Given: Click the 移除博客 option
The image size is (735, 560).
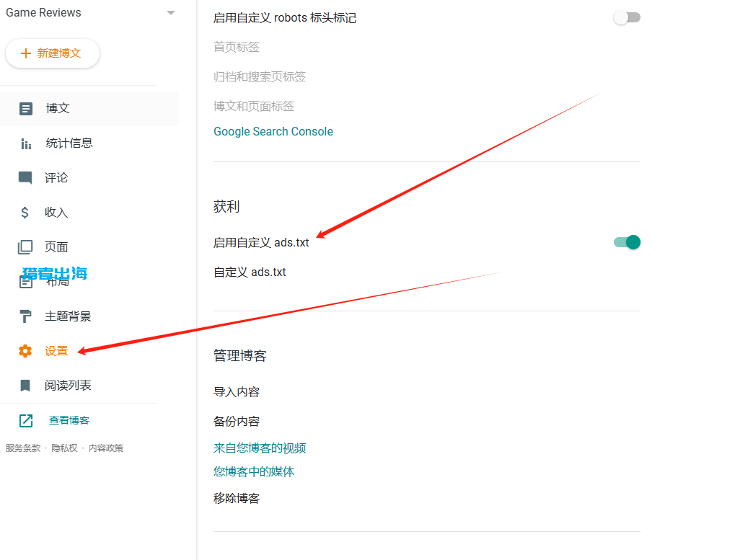Looking at the screenshot, I should coord(237,498).
